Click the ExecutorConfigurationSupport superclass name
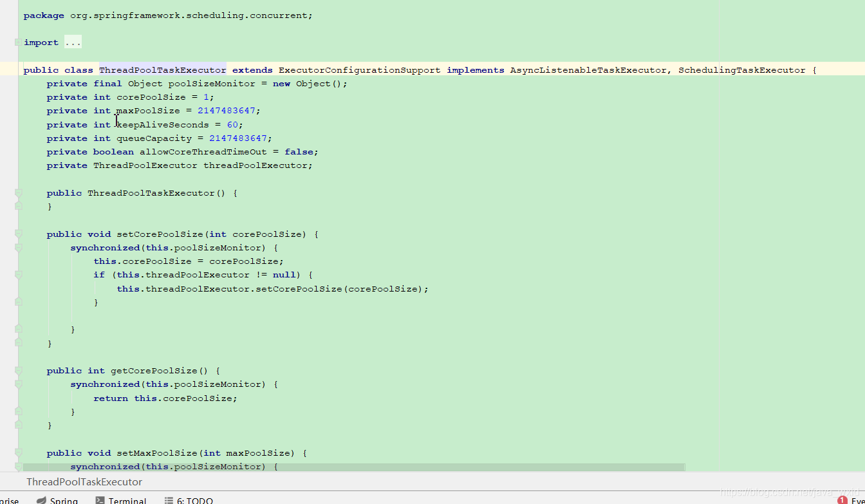This screenshot has height=504, width=865. 360,70
